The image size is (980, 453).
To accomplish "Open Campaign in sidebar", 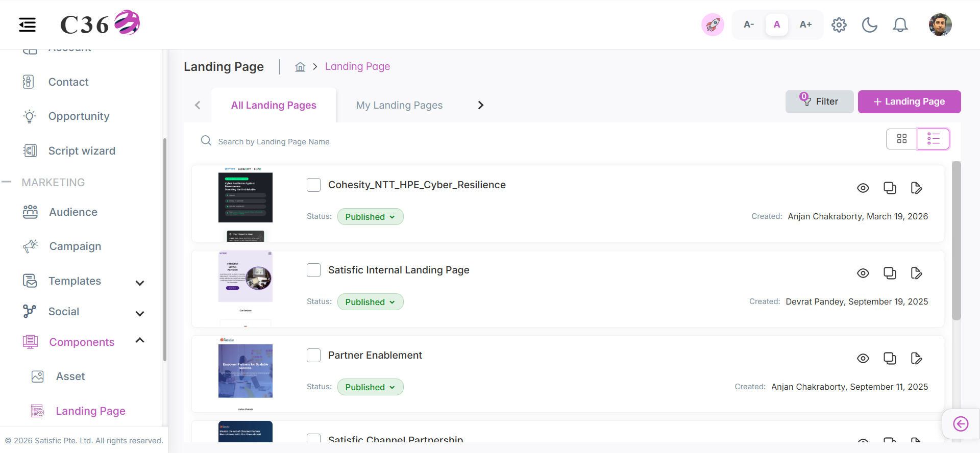I will [76, 246].
